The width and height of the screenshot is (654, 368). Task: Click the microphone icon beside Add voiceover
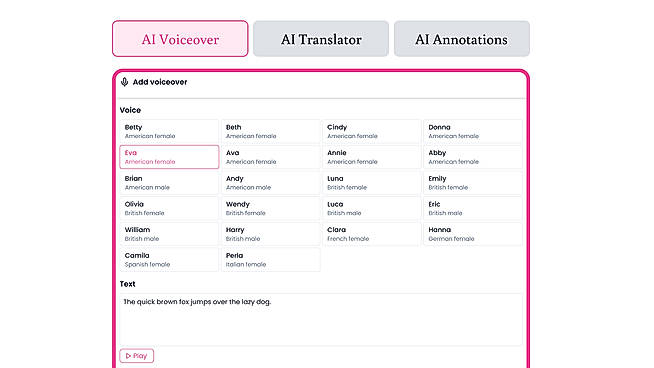pyautogui.click(x=124, y=82)
